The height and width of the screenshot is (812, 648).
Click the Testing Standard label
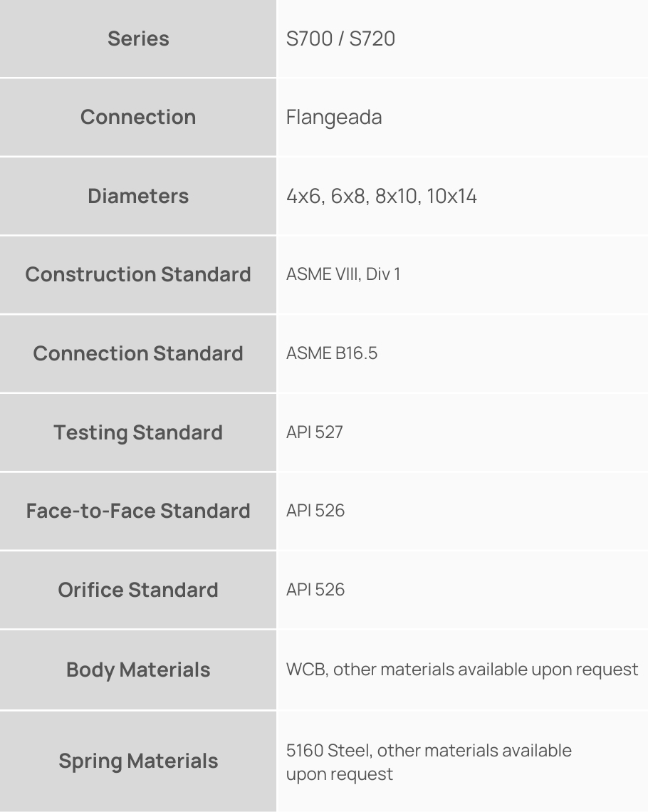[138, 432]
